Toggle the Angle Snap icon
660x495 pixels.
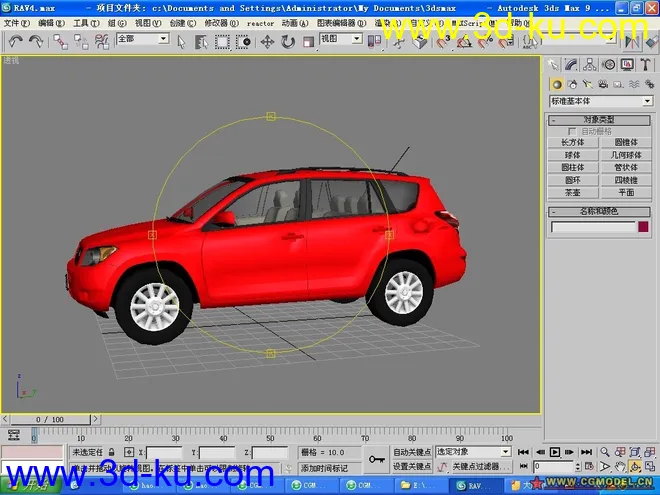pyautogui.click(x=464, y=42)
